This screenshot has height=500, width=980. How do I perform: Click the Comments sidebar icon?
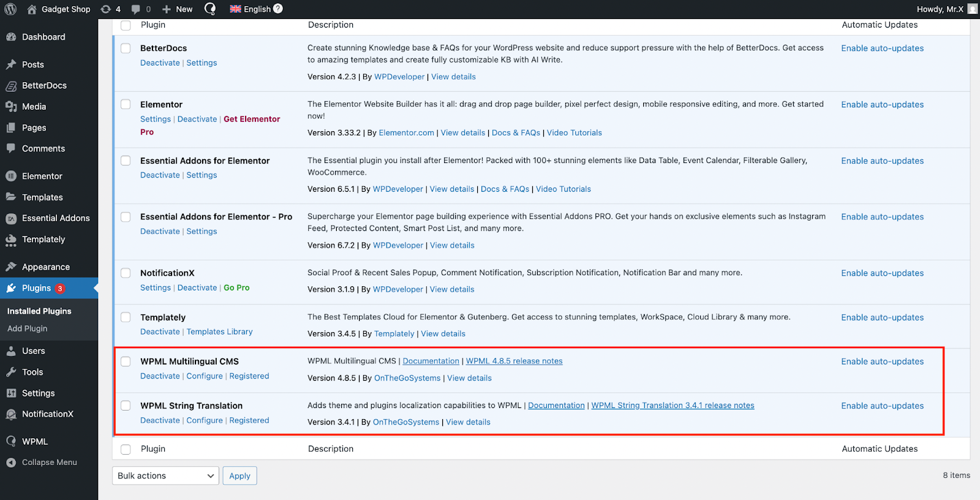point(11,148)
